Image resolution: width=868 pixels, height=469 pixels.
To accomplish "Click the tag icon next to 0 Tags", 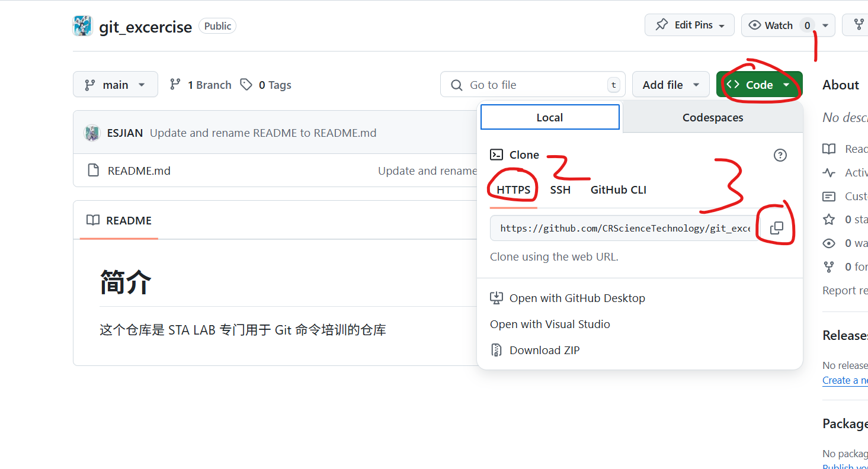I will coord(246,85).
